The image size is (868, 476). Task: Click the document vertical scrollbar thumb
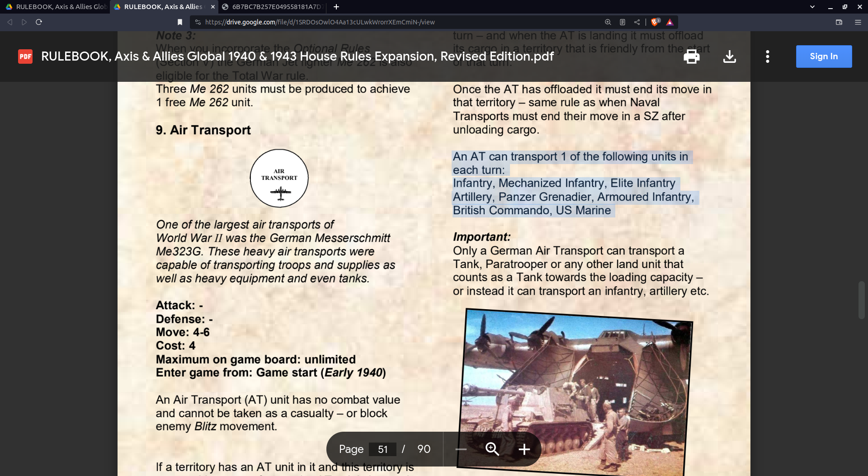click(862, 300)
